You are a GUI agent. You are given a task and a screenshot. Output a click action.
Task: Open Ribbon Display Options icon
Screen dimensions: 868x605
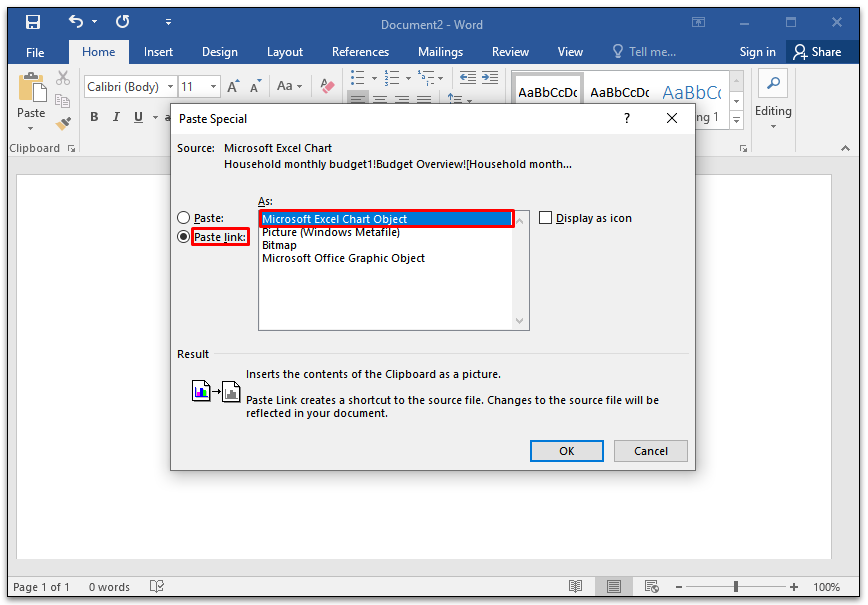coord(699,22)
